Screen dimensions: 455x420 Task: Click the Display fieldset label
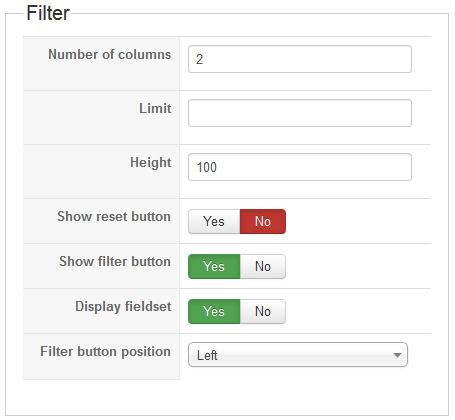tap(123, 307)
